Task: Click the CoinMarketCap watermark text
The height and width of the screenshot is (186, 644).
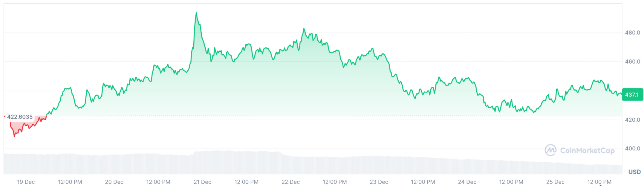Action: pyautogui.click(x=587, y=150)
